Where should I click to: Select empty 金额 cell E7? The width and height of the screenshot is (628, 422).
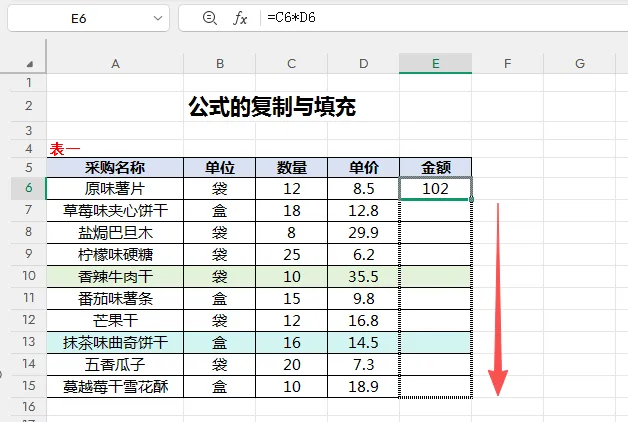point(435,211)
